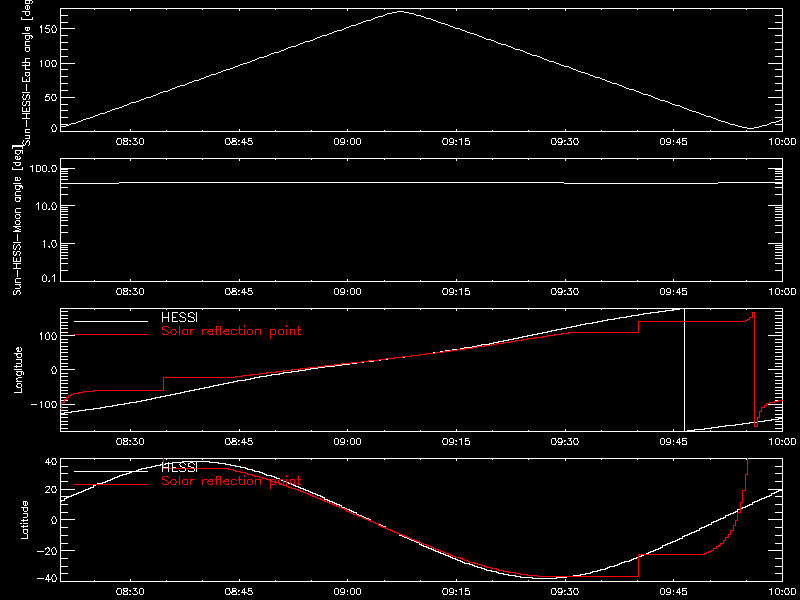Click the 0.1 tick on Moon angle plot
Image resolution: width=800 pixels, height=600 pixels.
click(49, 280)
